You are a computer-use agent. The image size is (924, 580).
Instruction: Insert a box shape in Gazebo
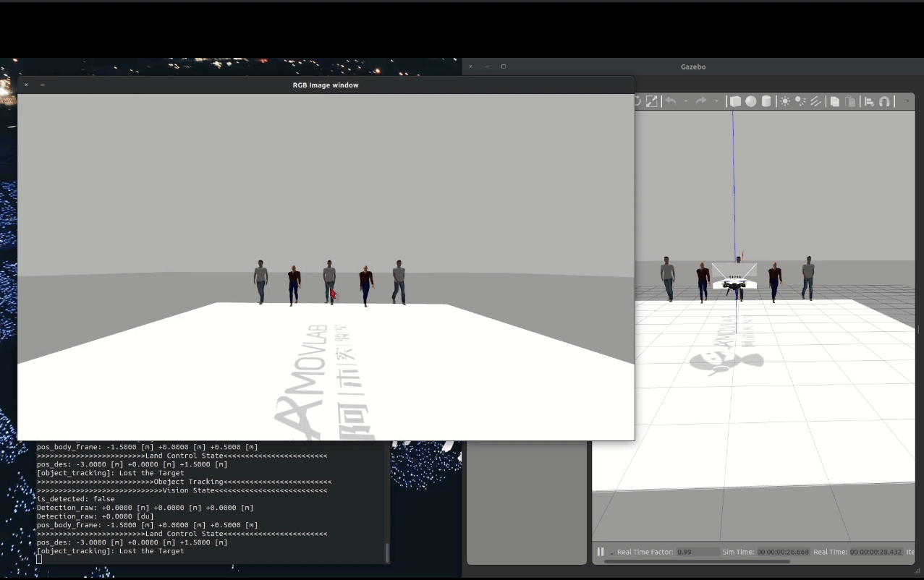point(735,101)
